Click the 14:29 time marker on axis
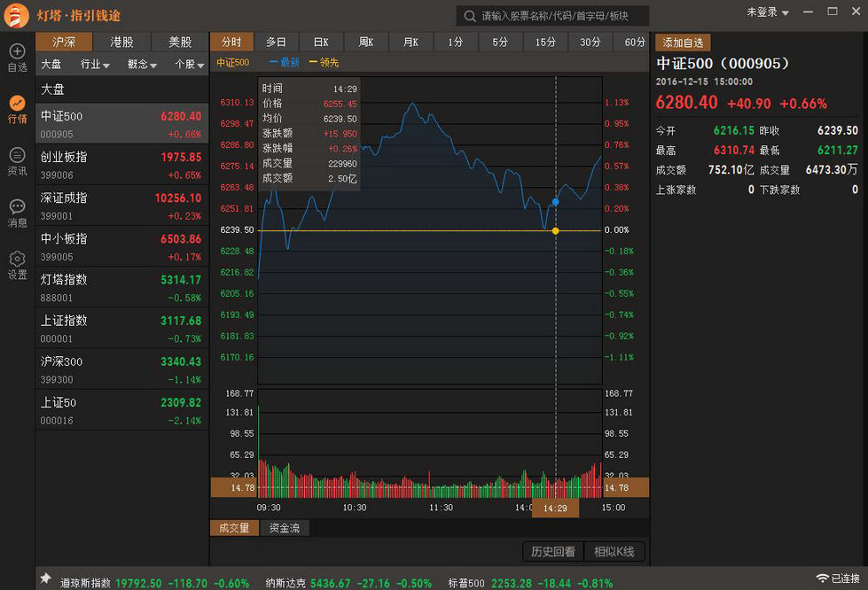Image resolution: width=868 pixels, height=590 pixels. pyautogui.click(x=555, y=508)
